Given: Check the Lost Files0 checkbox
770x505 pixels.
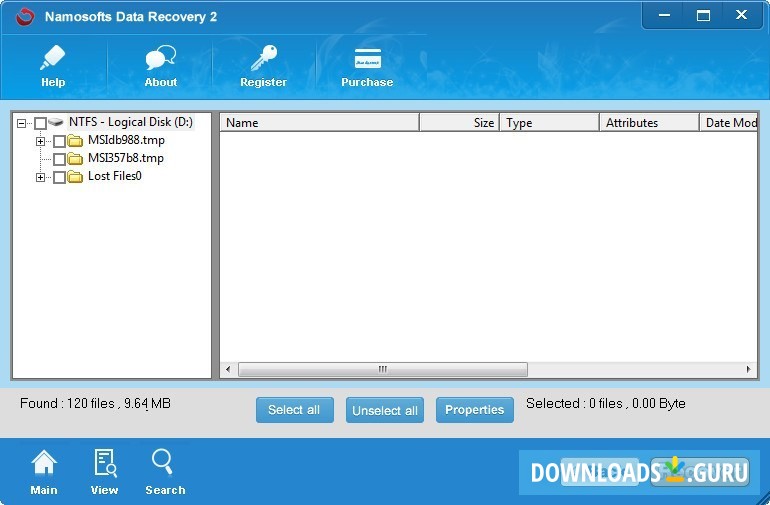Looking at the screenshot, I should coord(59,177).
